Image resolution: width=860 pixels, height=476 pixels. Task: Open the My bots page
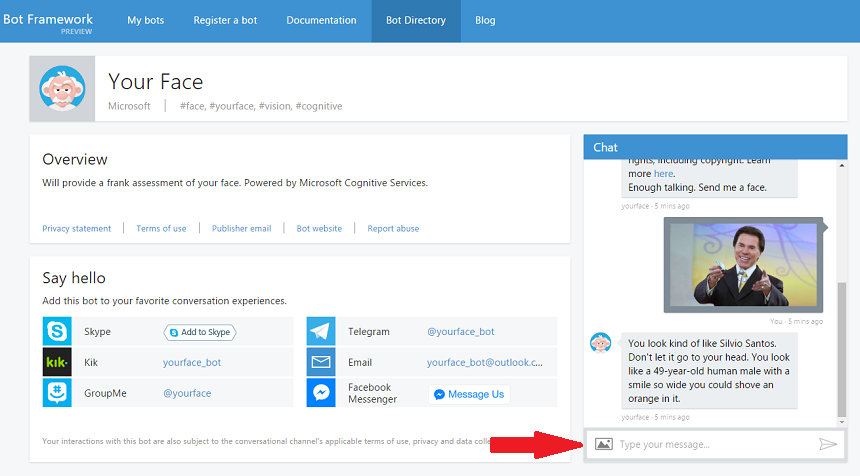tap(145, 20)
